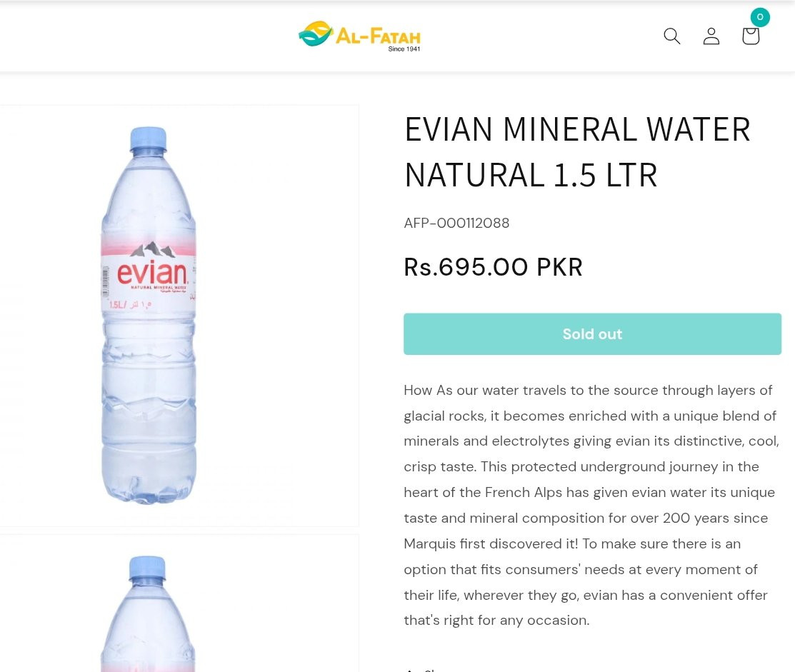Click the blue cap of the second bottle image
This screenshot has height=672, width=795.
click(147, 568)
